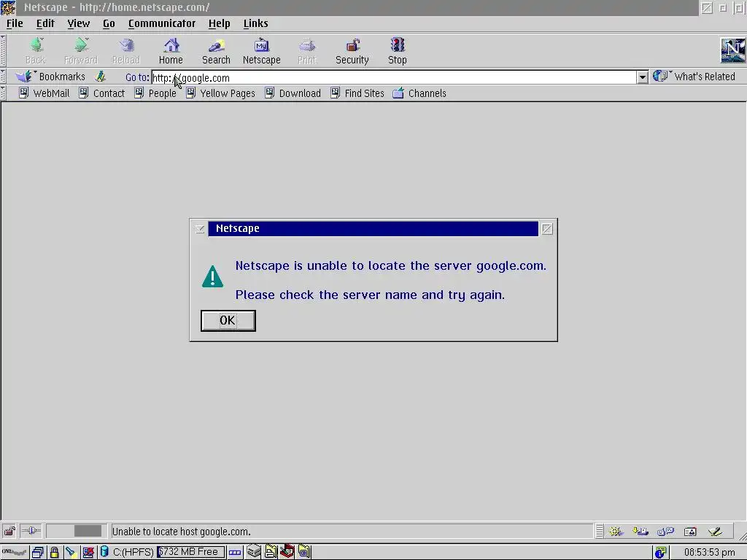
Task: Open the Yellow Pages toolbar link
Action: 220,93
